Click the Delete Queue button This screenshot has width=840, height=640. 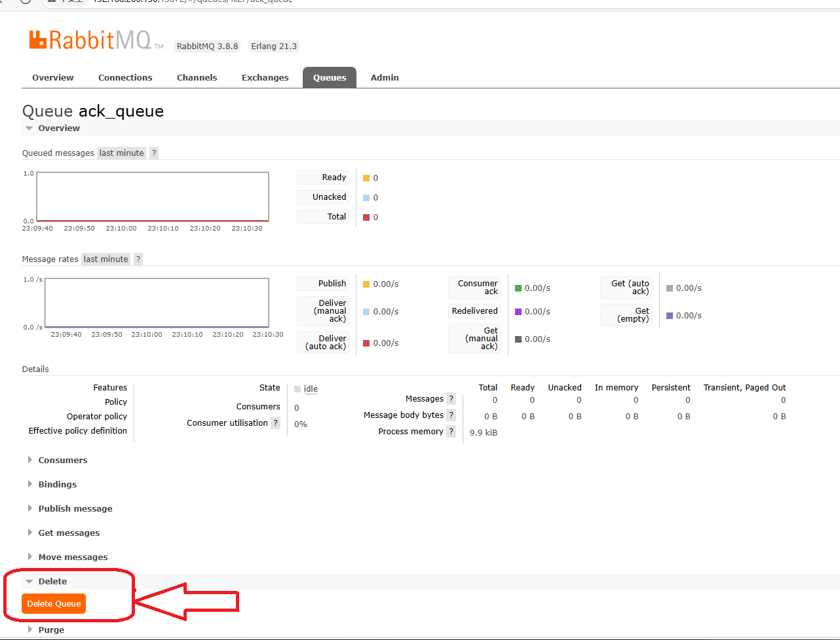pos(54,603)
